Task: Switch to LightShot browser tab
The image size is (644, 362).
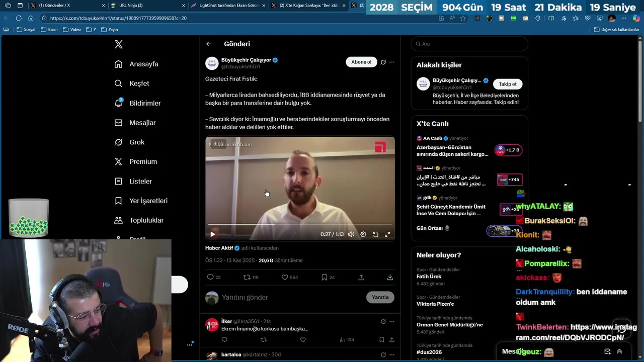Action: point(228,5)
